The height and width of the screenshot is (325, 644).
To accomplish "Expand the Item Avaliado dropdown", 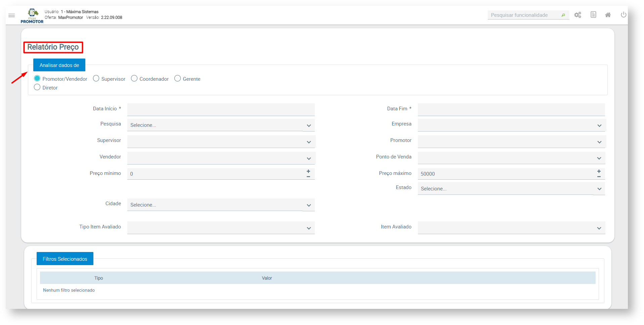I will pos(512,228).
